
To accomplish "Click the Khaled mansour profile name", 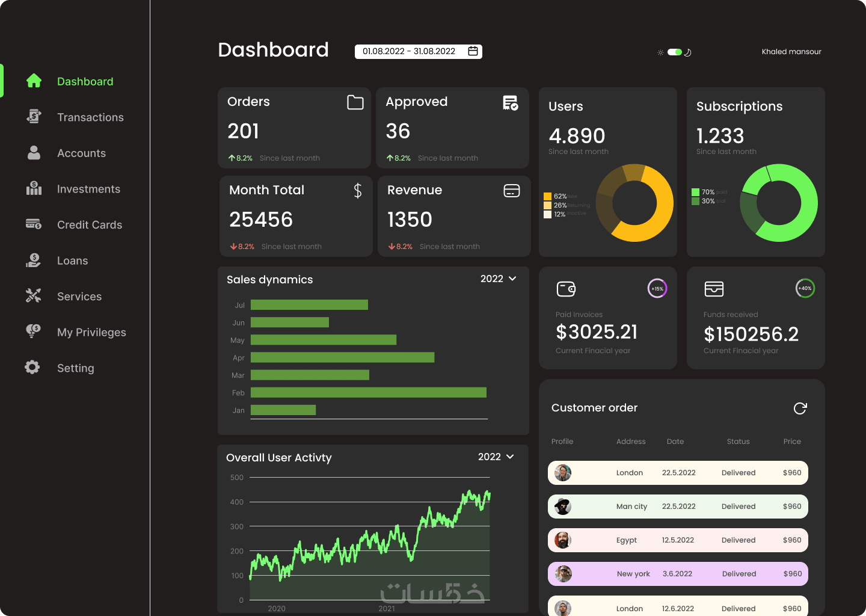I will [791, 52].
